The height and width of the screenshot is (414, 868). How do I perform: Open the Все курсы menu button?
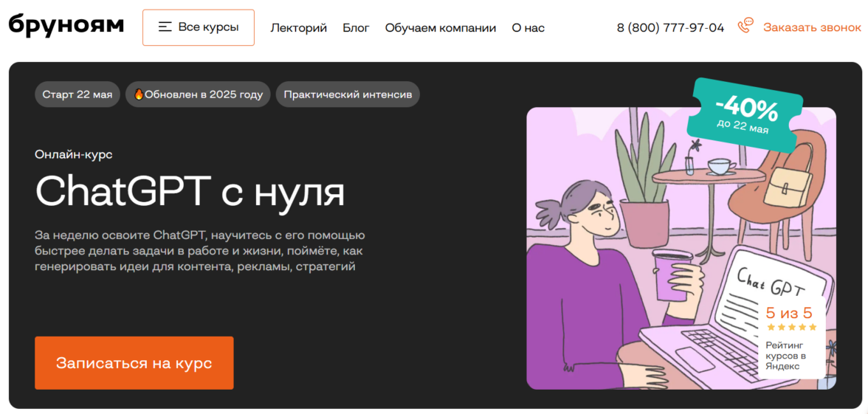(198, 27)
